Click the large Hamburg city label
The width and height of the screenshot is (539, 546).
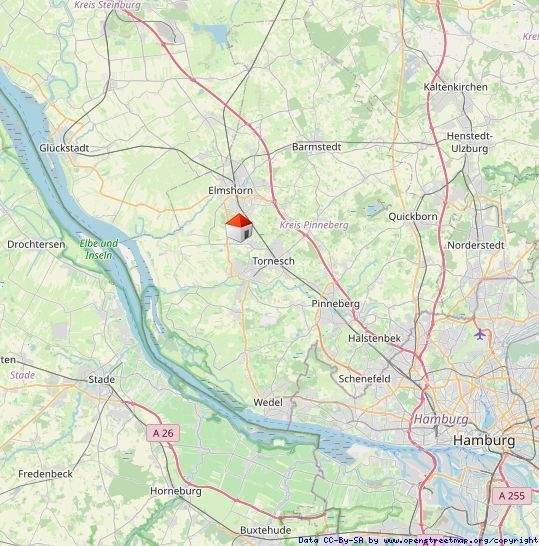pos(484,440)
